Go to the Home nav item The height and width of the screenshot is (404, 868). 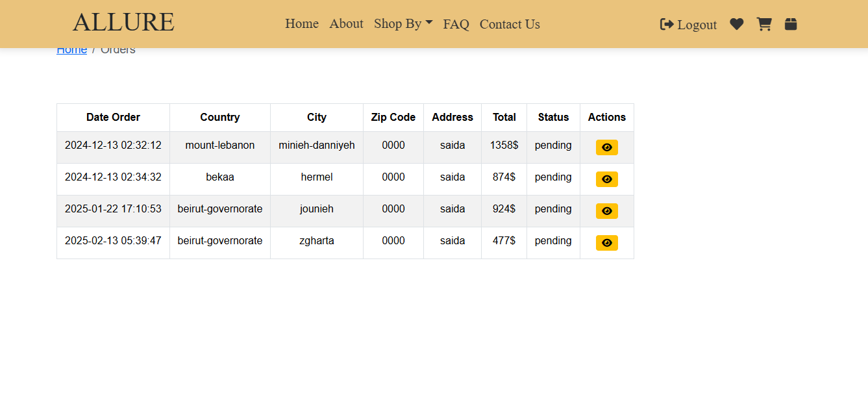click(302, 24)
